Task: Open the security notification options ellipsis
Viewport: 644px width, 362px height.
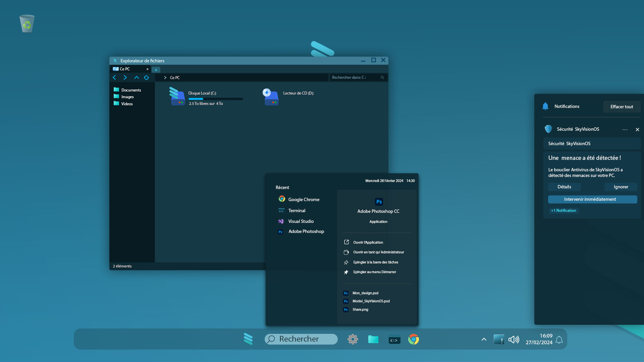Action: point(625,129)
